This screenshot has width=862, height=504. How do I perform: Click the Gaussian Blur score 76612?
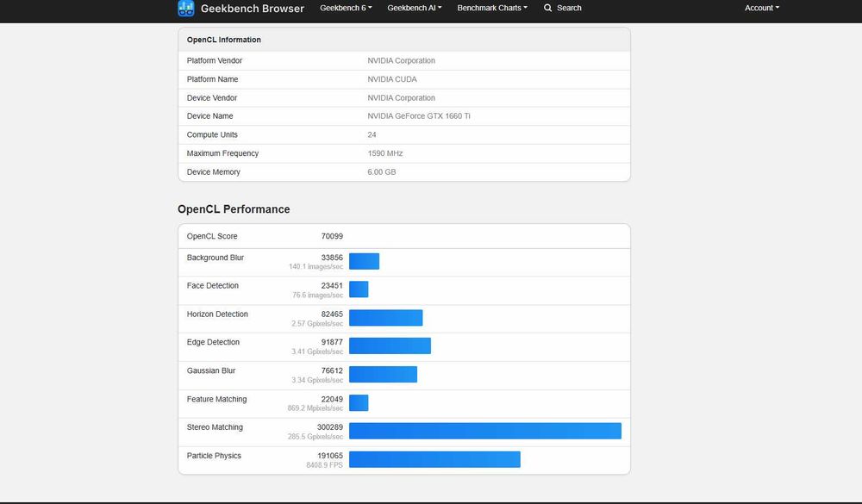pyautogui.click(x=332, y=371)
